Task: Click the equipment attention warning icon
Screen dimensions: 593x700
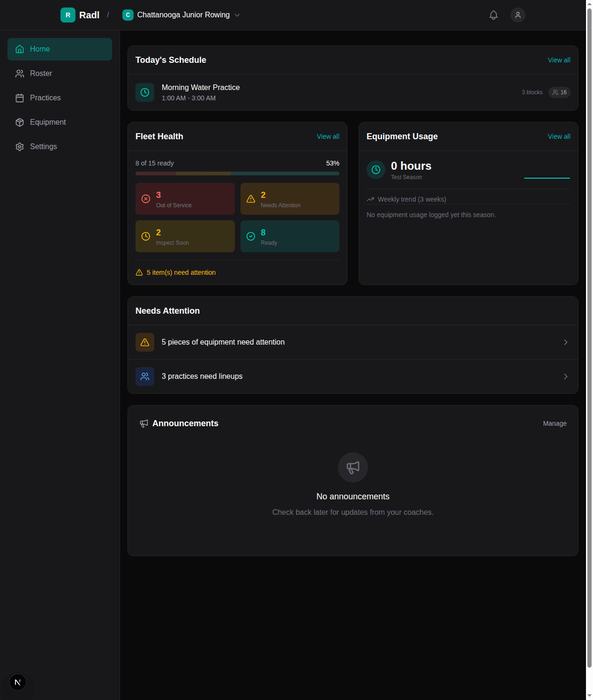Action: [145, 342]
